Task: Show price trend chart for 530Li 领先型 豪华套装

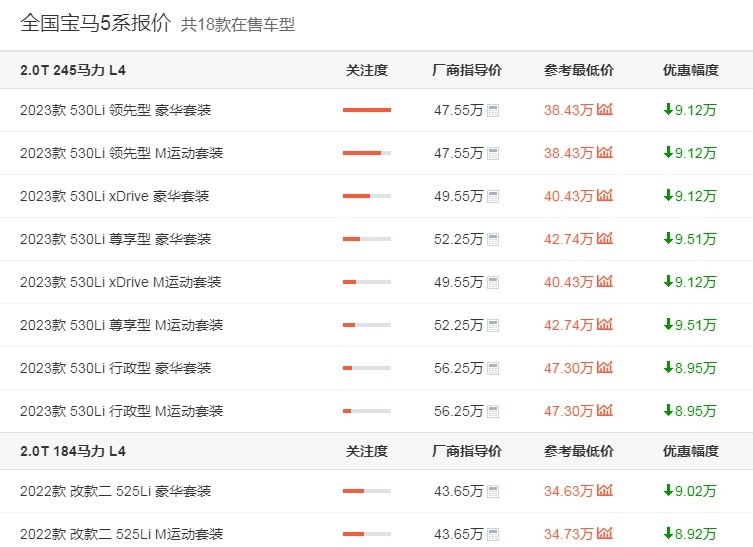Action: click(x=605, y=109)
